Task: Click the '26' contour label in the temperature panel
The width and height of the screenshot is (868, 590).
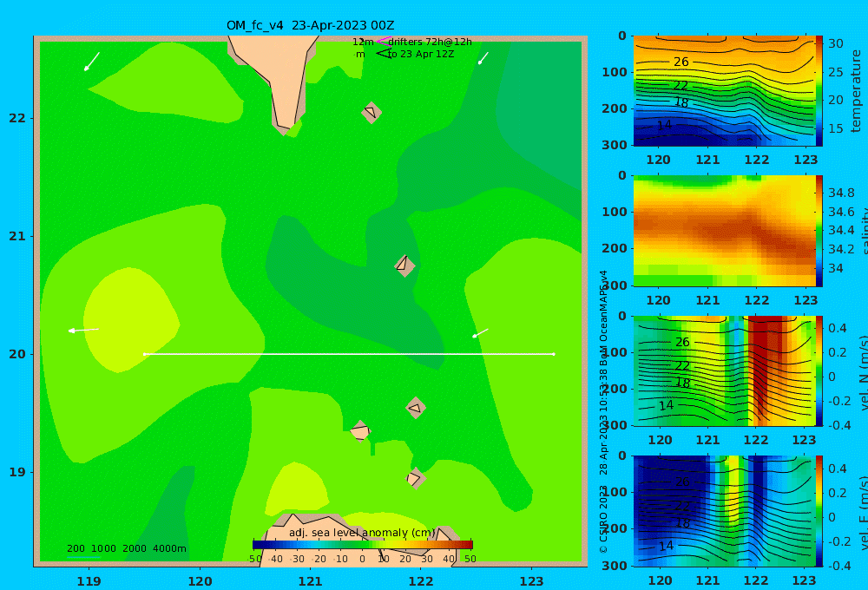Action: [681, 62]
